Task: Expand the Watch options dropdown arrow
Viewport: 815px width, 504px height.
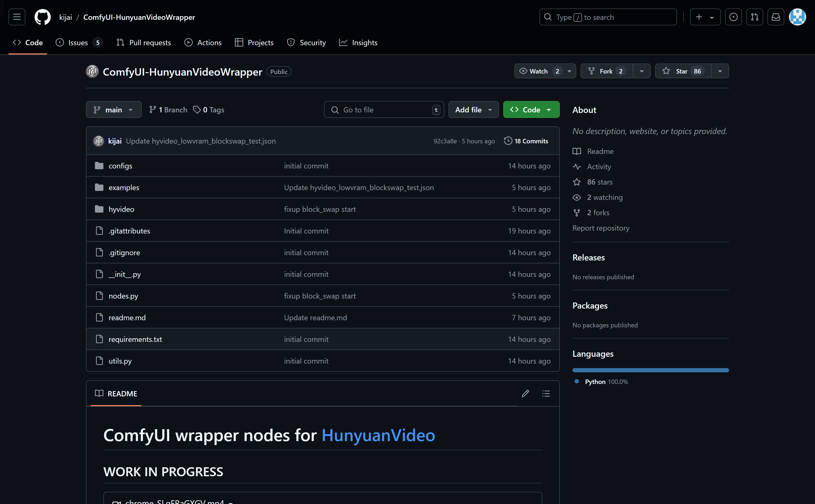Action: 569,71
